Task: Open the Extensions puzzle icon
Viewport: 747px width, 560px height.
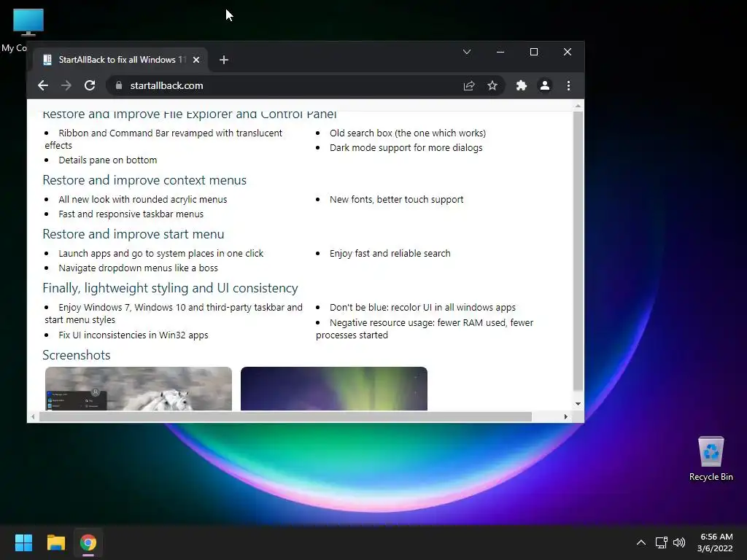Action: click(x=521, y=86)
